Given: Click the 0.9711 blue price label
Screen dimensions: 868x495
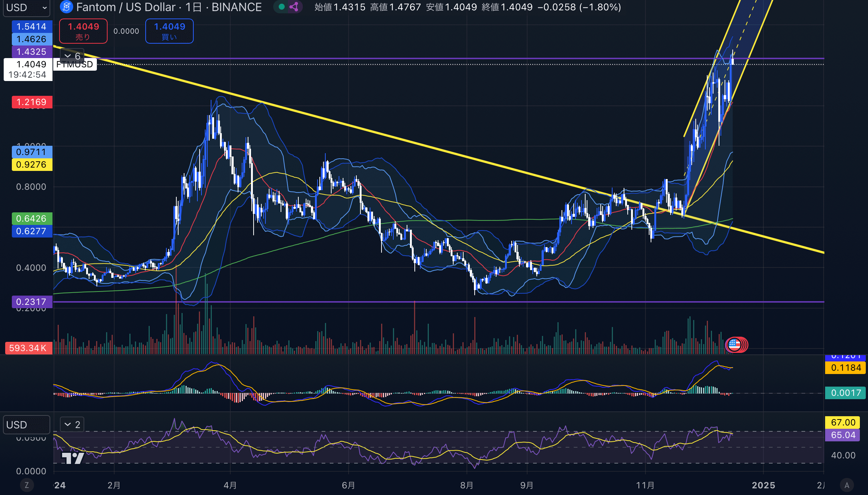Looking at the screenshot, I should tap(32, 152).
